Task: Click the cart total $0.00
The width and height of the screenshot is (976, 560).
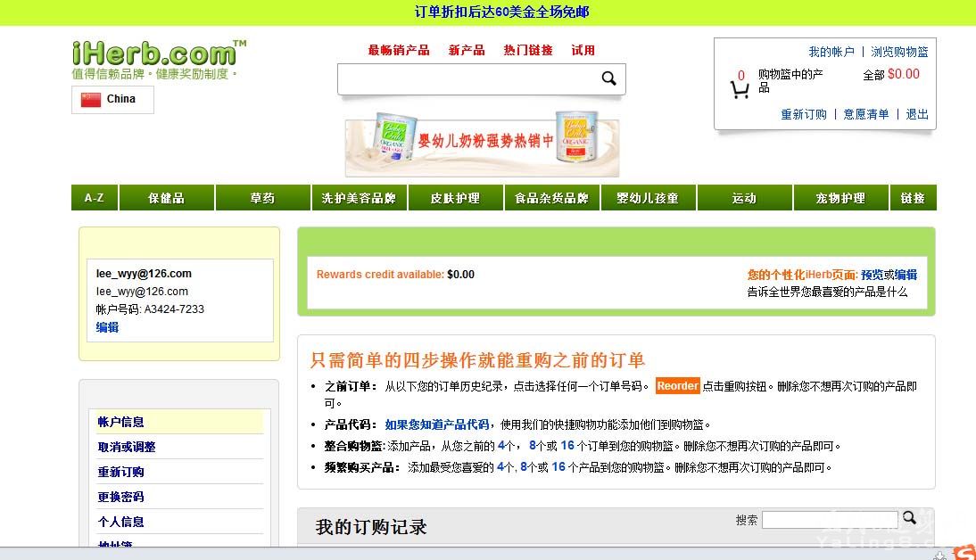Action: point(904,74)
